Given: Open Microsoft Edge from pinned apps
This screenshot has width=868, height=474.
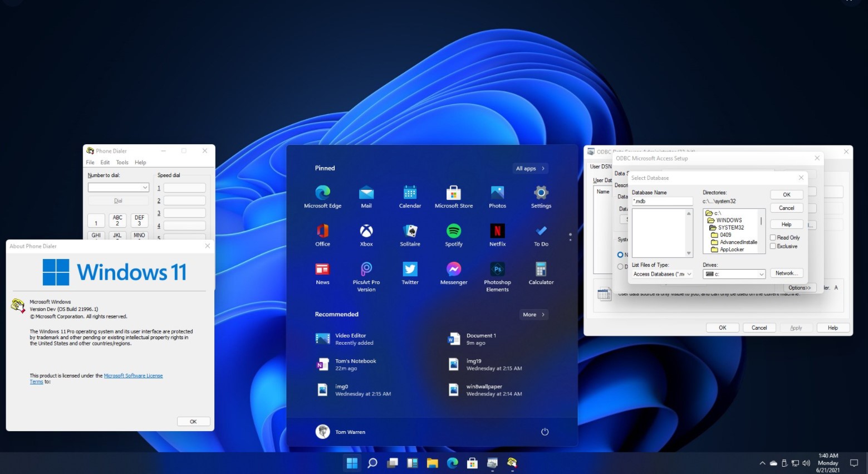Looking at the screenshot, I should tap(322, 197).
